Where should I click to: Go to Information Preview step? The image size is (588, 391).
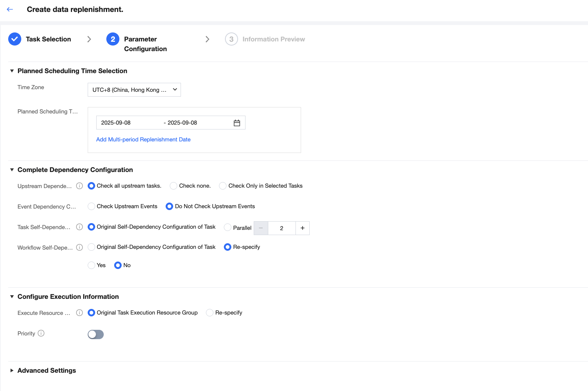click(x=273, y=39)
